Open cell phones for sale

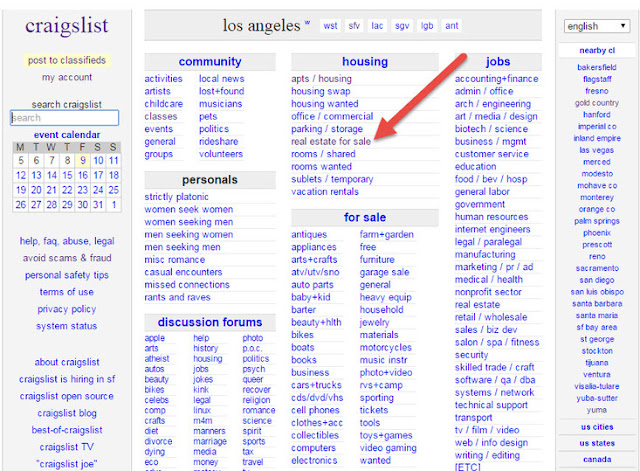[315, 410]
